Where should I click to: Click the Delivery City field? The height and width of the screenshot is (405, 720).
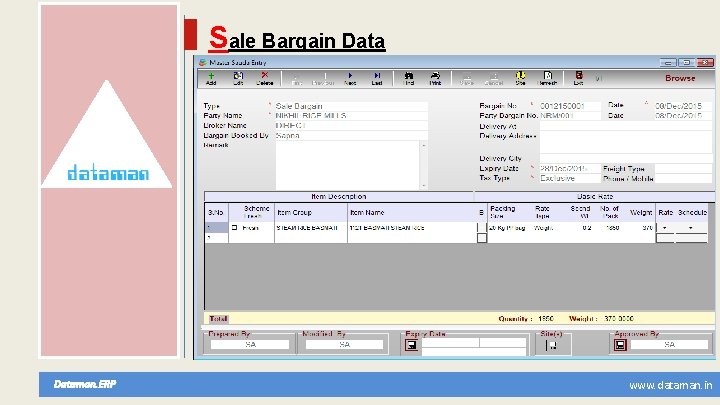click(x=626, y=158)
